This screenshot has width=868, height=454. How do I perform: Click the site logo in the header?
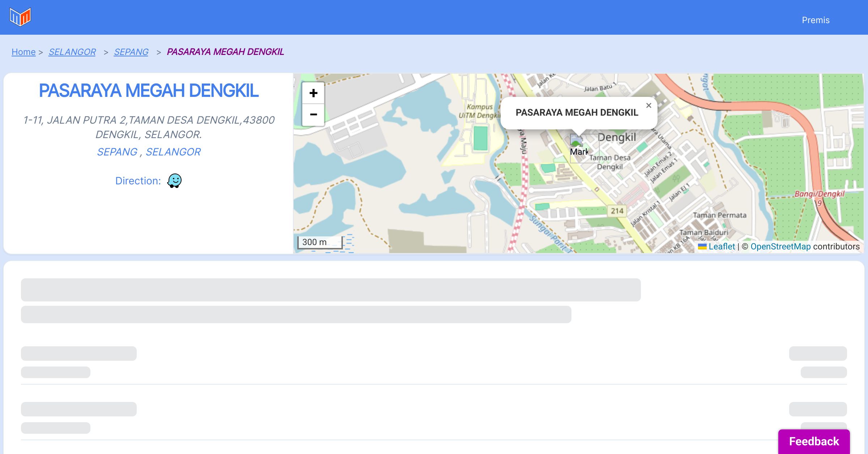(x=20, y=17)
